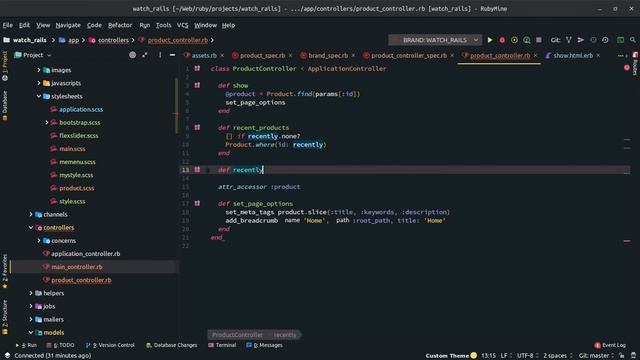Open Git branches fork icon
This screenshot has width=640, height=360.
569,40
